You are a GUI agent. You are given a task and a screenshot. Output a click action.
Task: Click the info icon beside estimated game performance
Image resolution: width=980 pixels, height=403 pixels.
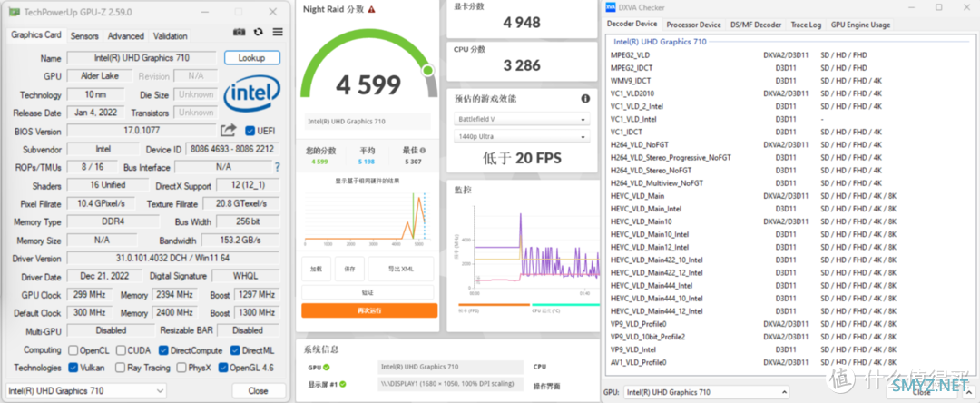[585, 99]
